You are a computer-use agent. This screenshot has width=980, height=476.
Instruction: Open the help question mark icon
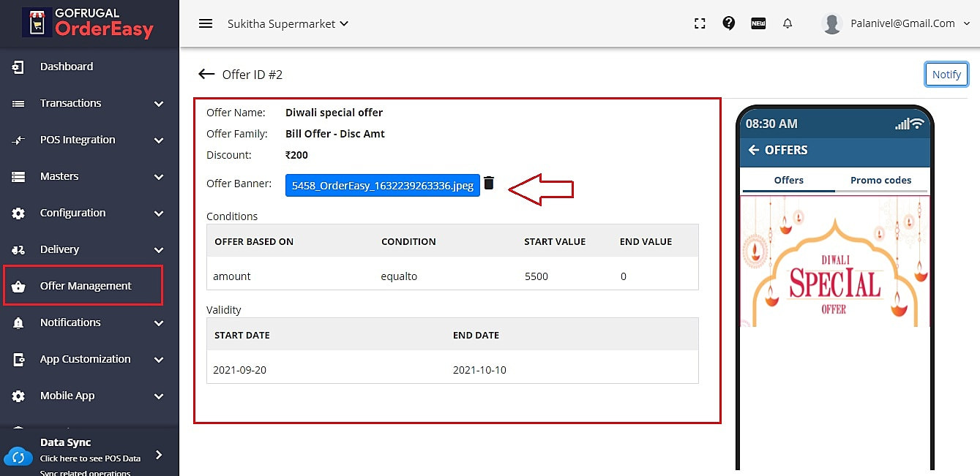728,23
